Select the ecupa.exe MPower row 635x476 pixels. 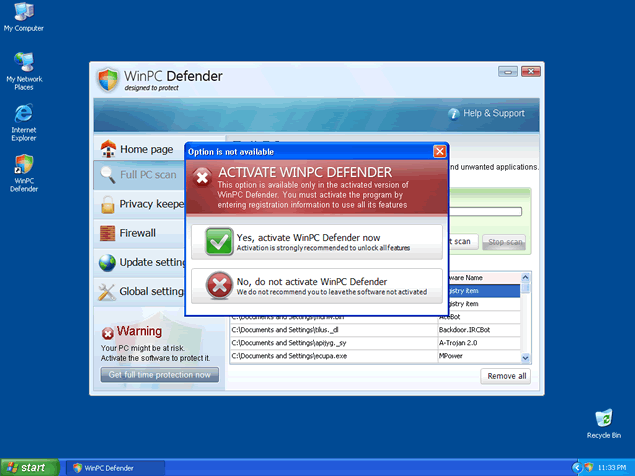[x=380, y=355]
